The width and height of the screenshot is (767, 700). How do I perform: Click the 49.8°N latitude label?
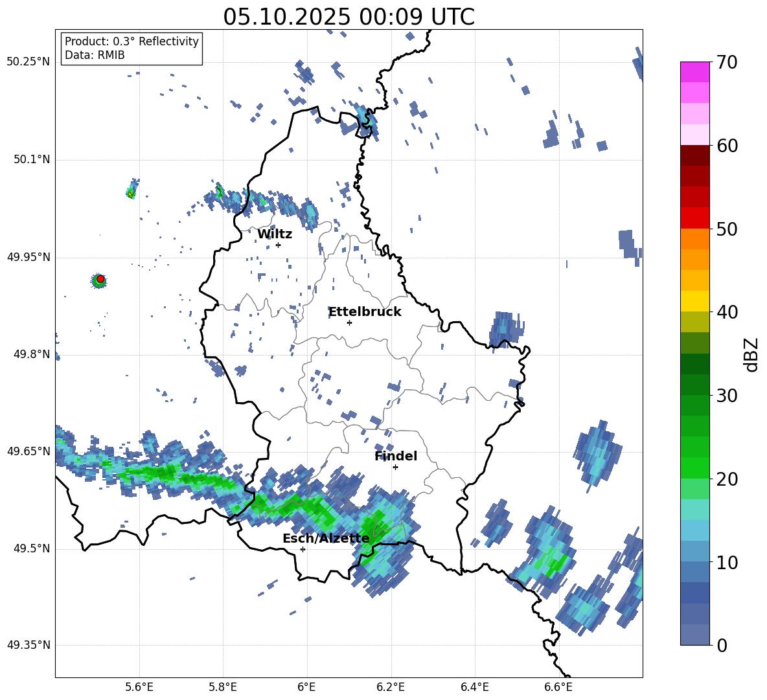click(x=31, y=354)
